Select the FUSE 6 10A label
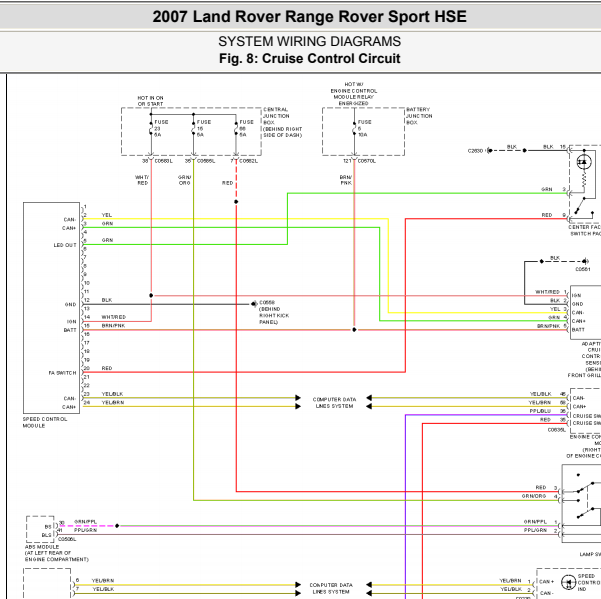 [364, 128]
